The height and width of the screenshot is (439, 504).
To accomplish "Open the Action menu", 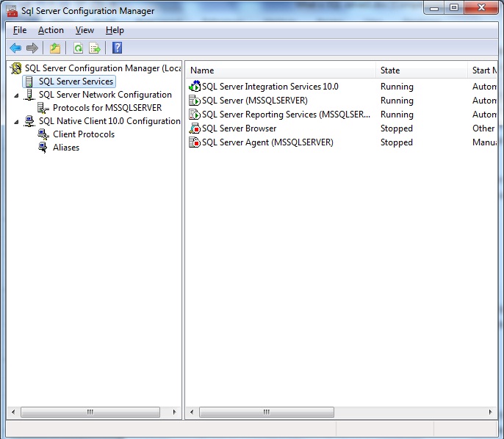I will tap(51, 30).
